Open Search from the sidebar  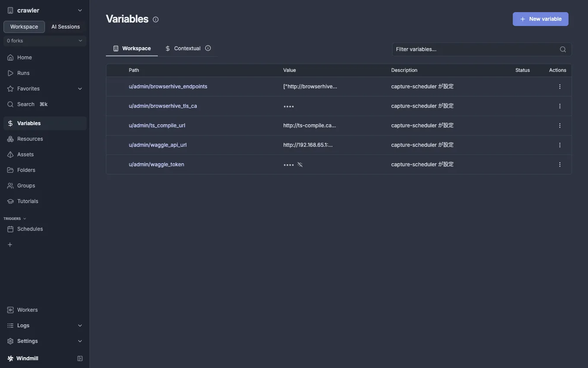tap(45, 104)
